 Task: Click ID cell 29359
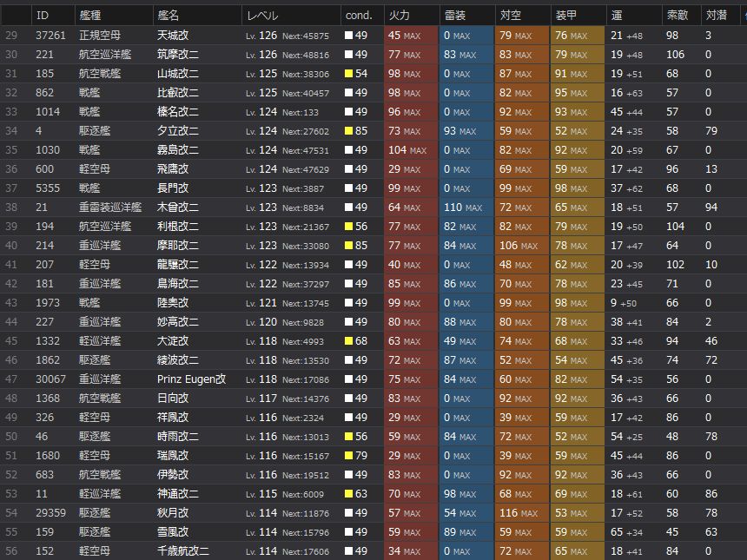tap(50, 513)
